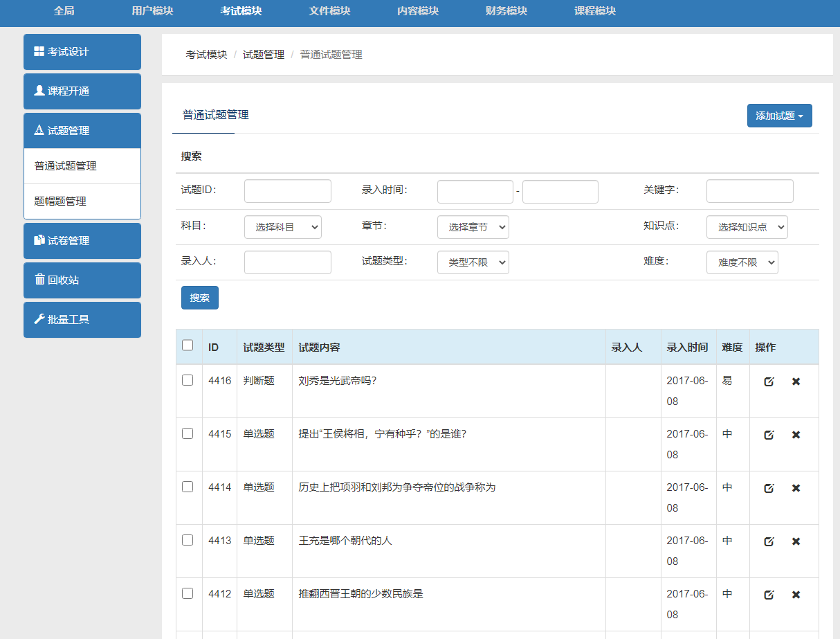840x639 pixels.
Task: Click question text 王充是哪个朝代的人
Action: click(x=345, y=541)
